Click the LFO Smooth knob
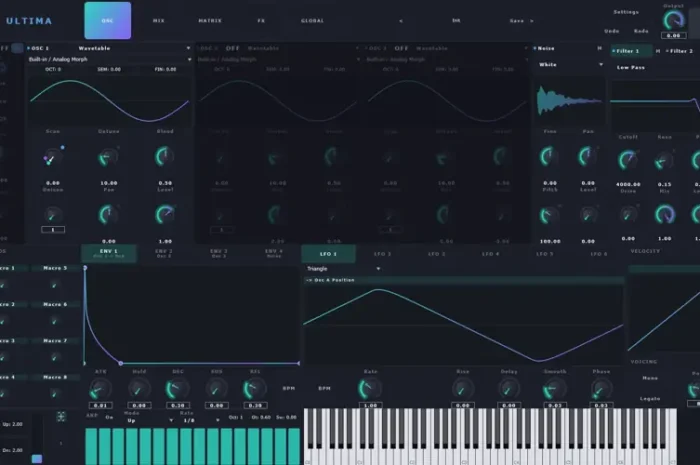Screen dimensions: 700x465 pyautogui.click(x=554, y=389)
